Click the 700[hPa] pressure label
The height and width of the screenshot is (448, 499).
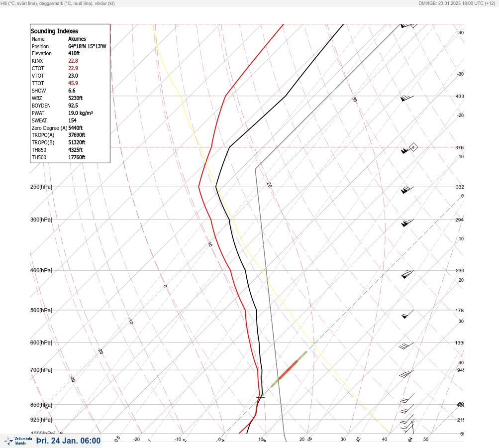41,370
